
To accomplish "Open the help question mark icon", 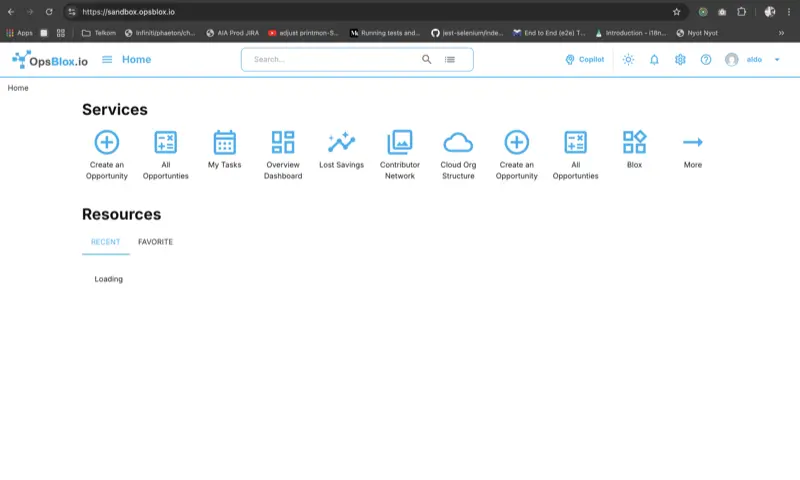I will pyautogui.click(x=706, y=60).
